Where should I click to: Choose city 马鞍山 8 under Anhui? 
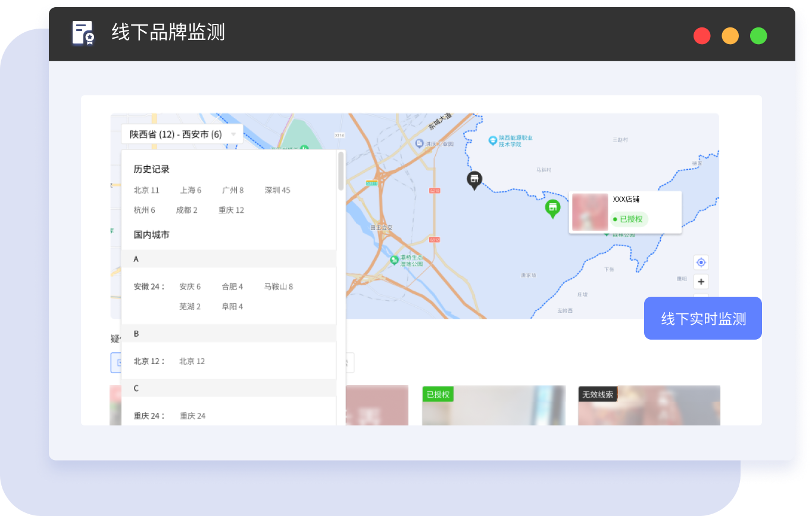click(x=279, y=287)
